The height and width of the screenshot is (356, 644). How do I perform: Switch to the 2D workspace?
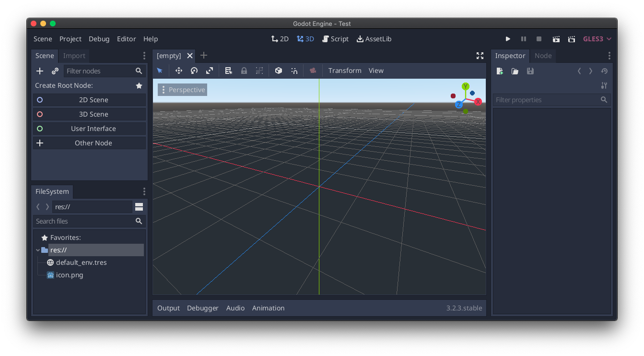(280, 39)
